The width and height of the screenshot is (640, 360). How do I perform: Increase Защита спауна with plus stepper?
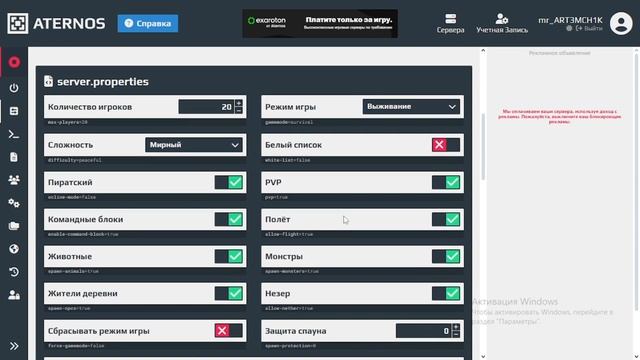pos(456,327)
